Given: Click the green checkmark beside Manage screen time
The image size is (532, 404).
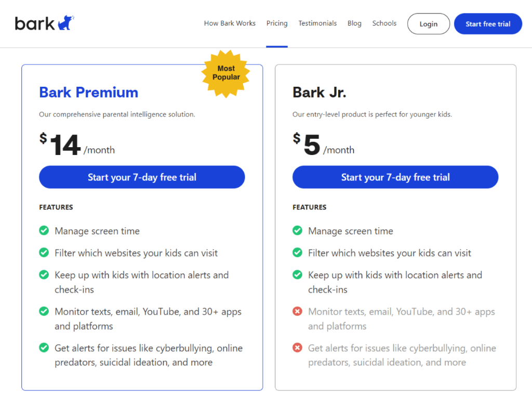Looking at the screenshot, I should coord(44,231).
